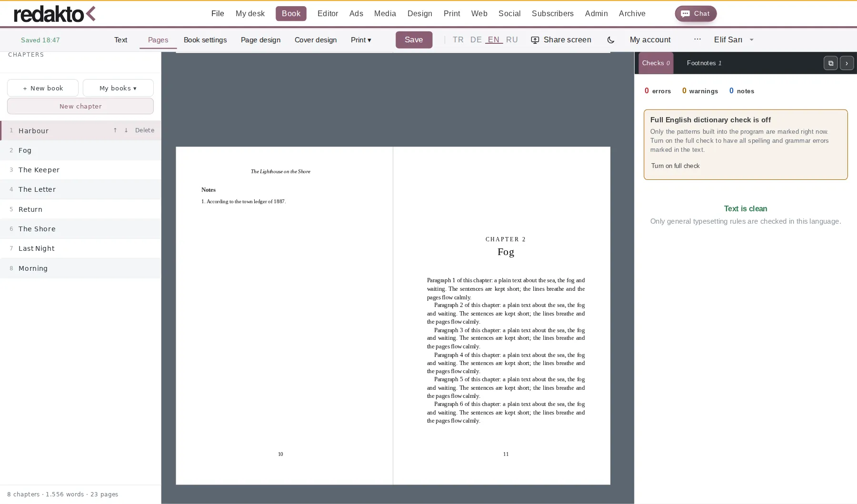Switch language to RU
This screenshot has height=504, width=857.
pyautogui.click(x=512, y=40)
